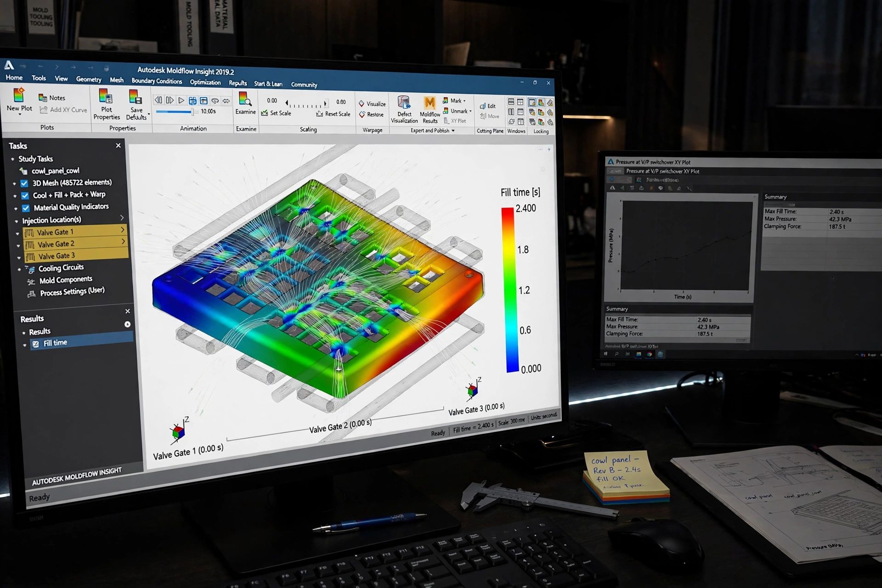
Task: Click Edit in Cutting Plane group
Action: point(488,106)
